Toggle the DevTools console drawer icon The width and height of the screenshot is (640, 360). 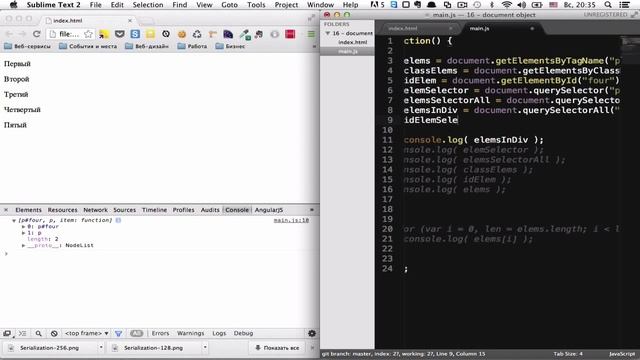[22, 333]
